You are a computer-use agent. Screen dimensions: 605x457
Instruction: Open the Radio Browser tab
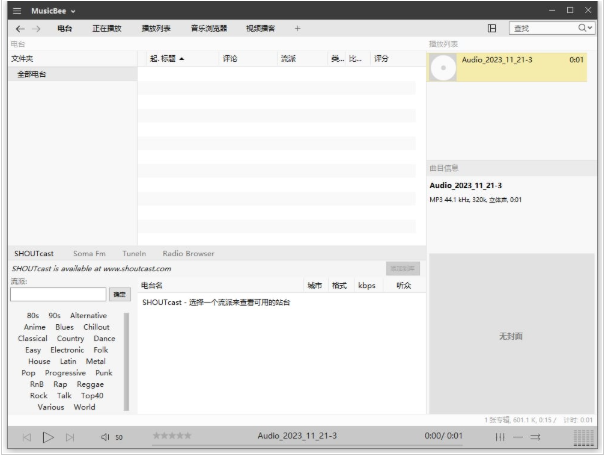point(188,254)
